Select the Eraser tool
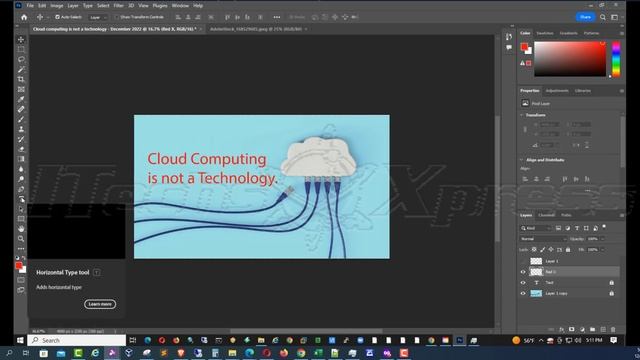 click(x=21, y=149)
